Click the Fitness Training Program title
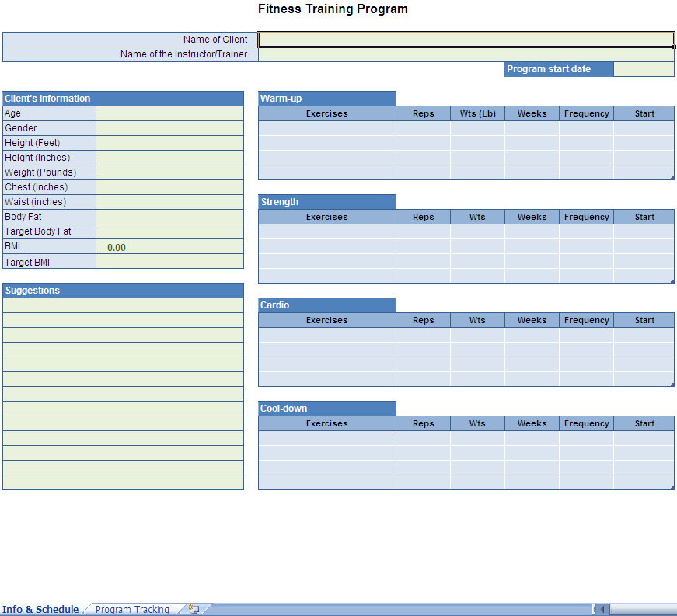677x616 pixels. (x=333, y=9)
